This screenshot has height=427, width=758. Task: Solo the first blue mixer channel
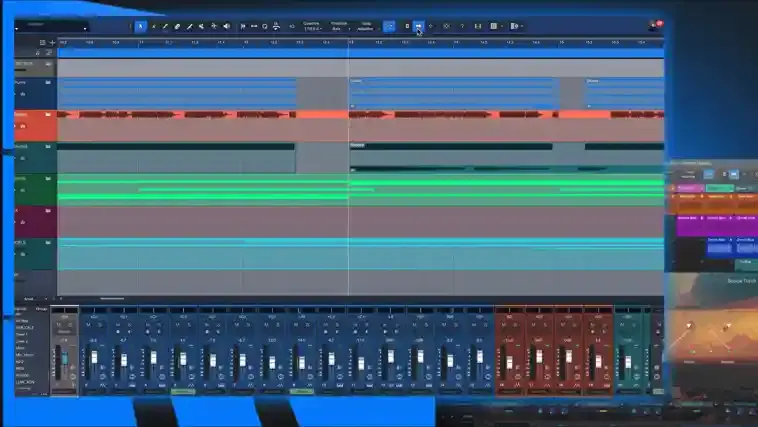100,325
